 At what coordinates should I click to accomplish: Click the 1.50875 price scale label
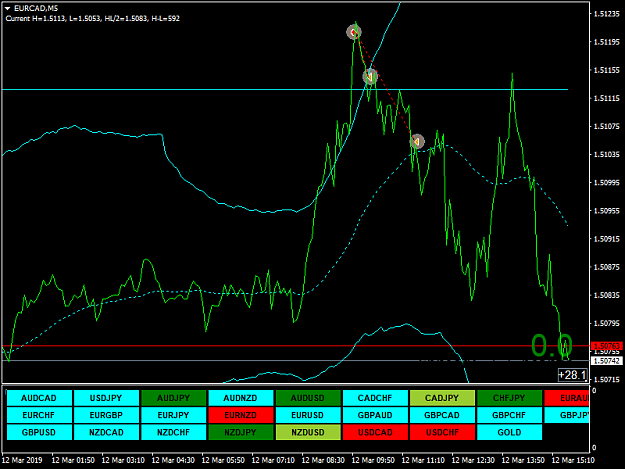pyautogui.click(x=607, y=267)
